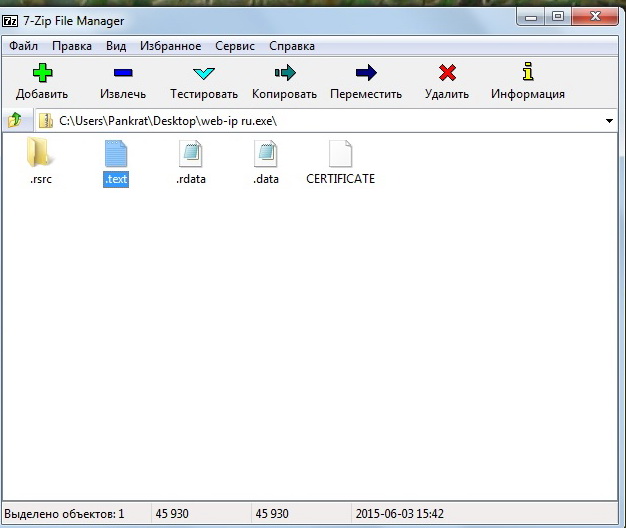Screen dimensions: 626x528
Task: Run the Тестировать (Test) toolbar icon
Action: tap(204, 73)
